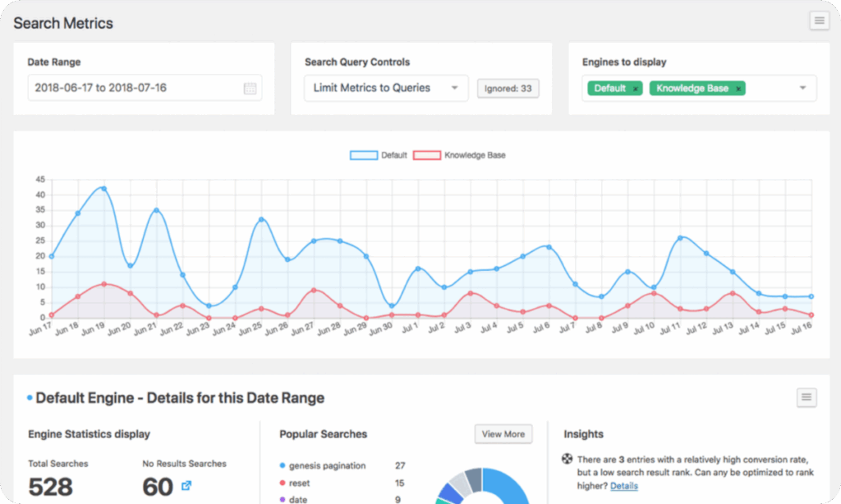
Task: Expand the Engines to display dropdown arrow
Action: pyautogui.click(x=802, y=88)
